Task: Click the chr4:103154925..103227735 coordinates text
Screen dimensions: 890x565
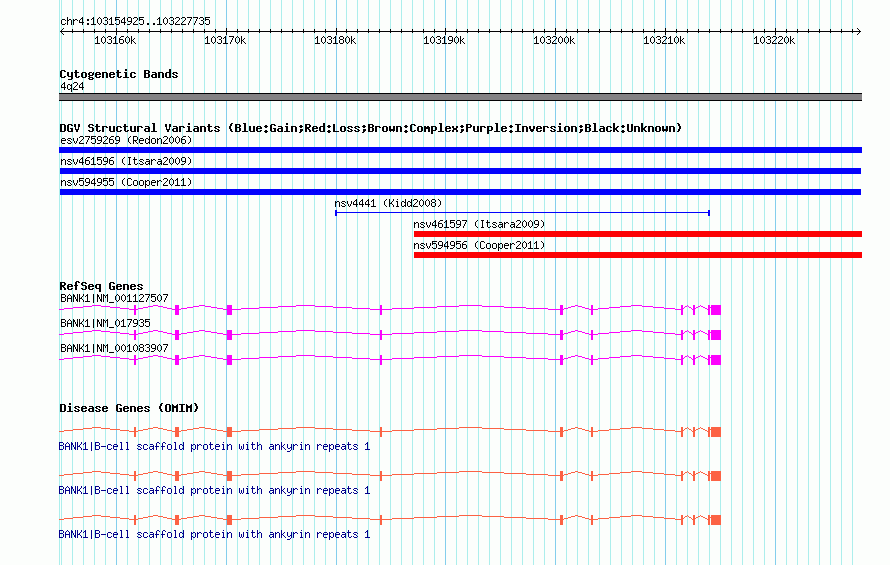Action: (135, 21)
